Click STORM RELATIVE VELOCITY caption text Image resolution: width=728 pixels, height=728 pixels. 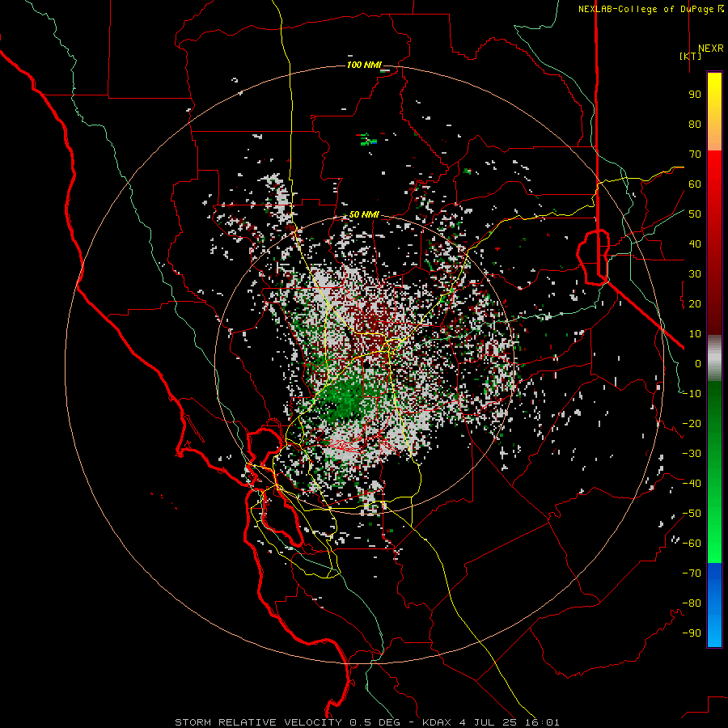(x=260, y=722)
